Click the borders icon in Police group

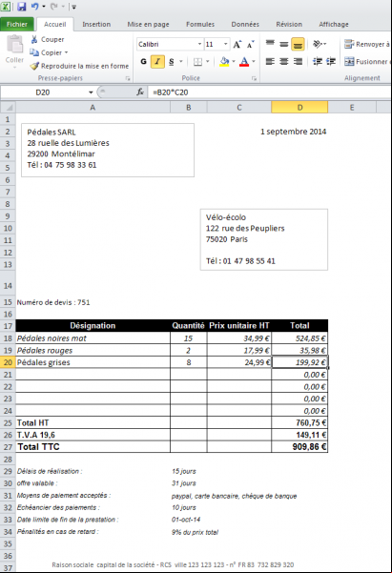(x=197, y=62)
